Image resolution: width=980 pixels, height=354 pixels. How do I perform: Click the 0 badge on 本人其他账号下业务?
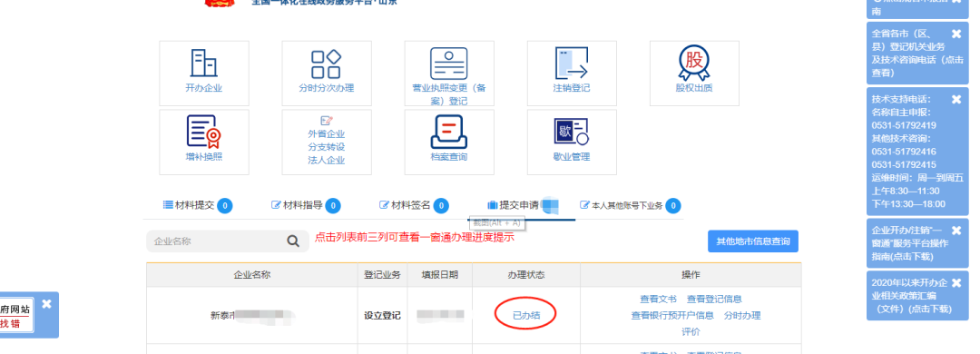click(672, 205)
